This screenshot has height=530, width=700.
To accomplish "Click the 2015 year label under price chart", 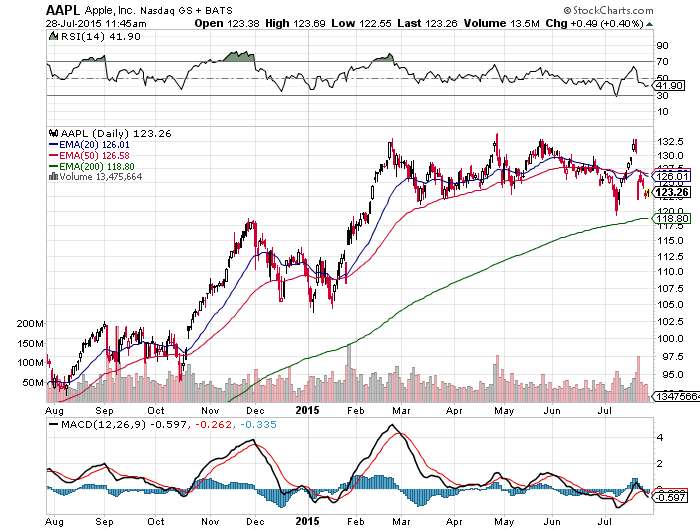I will click(x=308, y=410).
